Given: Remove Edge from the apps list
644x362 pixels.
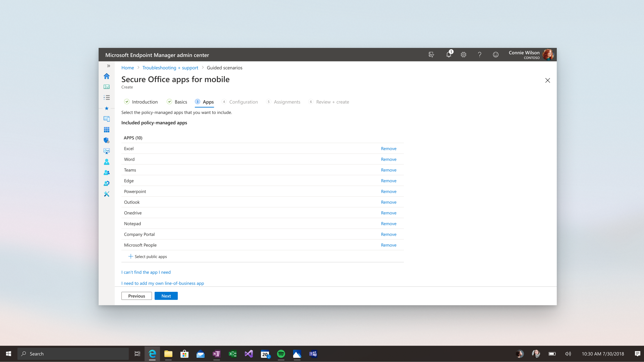Looking at the screenshot, I should click(x=389, y=181).
